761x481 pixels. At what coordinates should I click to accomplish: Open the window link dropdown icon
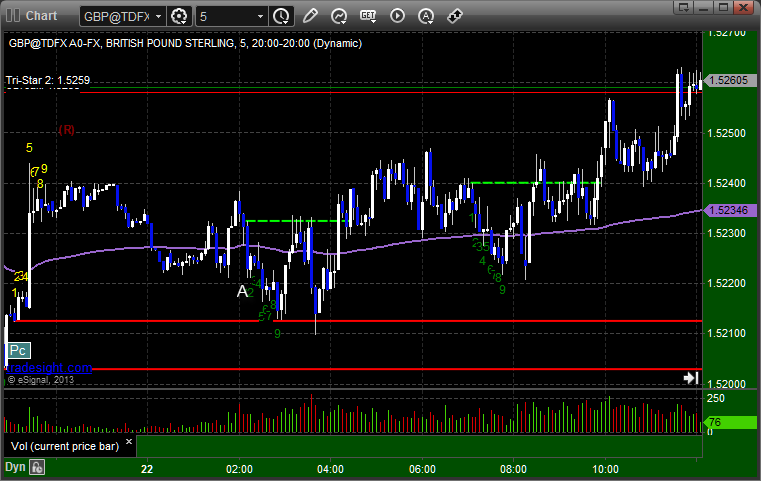[684, 7]
